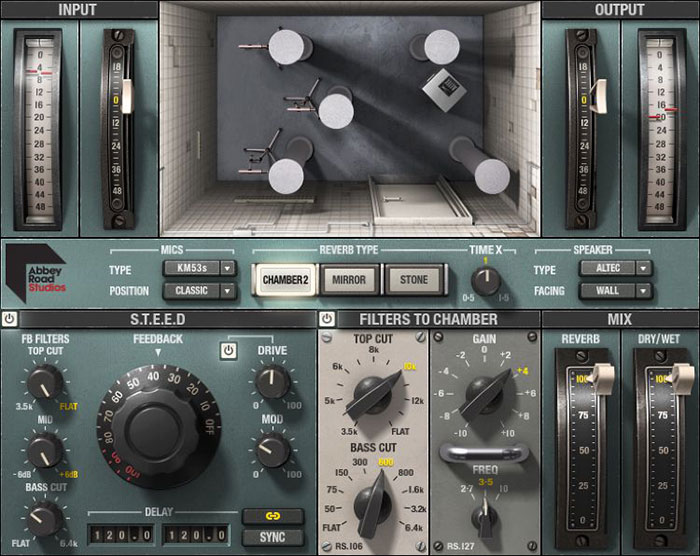700x556 pixels.
Task: Click the RS.106 module label
Action: pyautogui.click(x=349, y=546)
